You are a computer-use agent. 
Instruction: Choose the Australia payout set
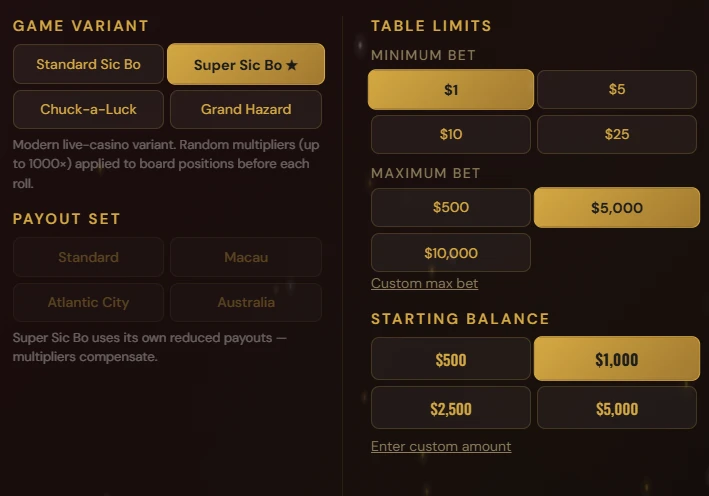tap(246, 302)
